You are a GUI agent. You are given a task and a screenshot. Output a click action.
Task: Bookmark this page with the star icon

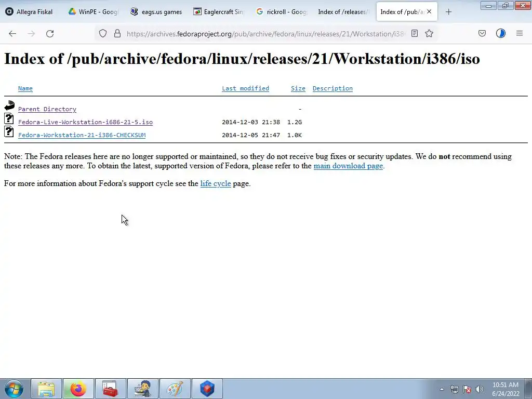[x=429, y=33]
